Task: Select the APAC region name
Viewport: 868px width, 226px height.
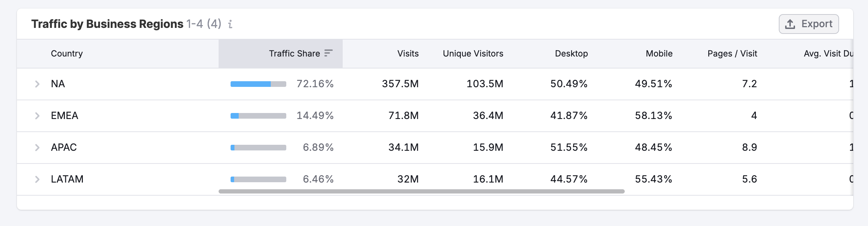Action: click(x=64, y=148)
